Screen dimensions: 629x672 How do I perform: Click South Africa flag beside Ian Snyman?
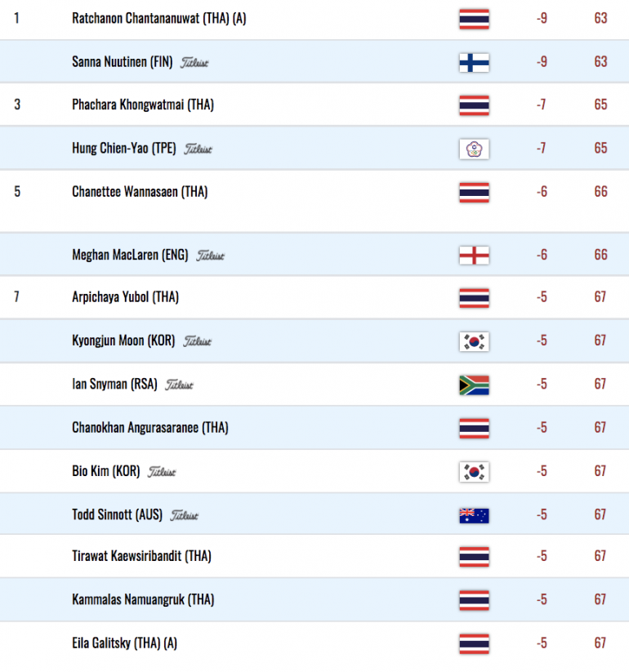point(474,385)
